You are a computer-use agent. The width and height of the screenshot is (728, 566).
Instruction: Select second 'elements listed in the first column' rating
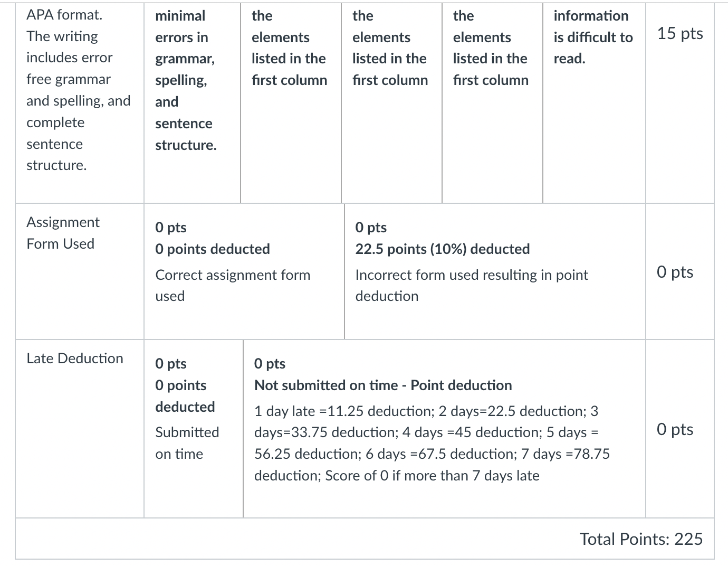[291, 103]
